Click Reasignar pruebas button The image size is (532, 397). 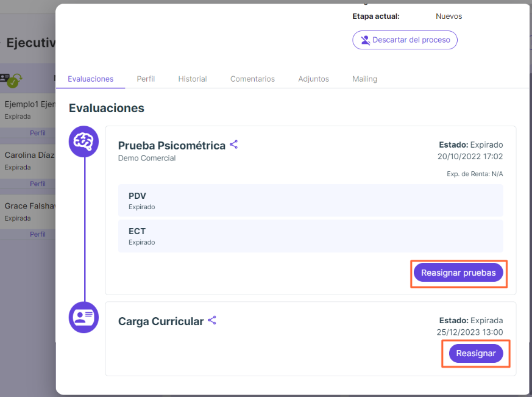click(x=458, y=273)
